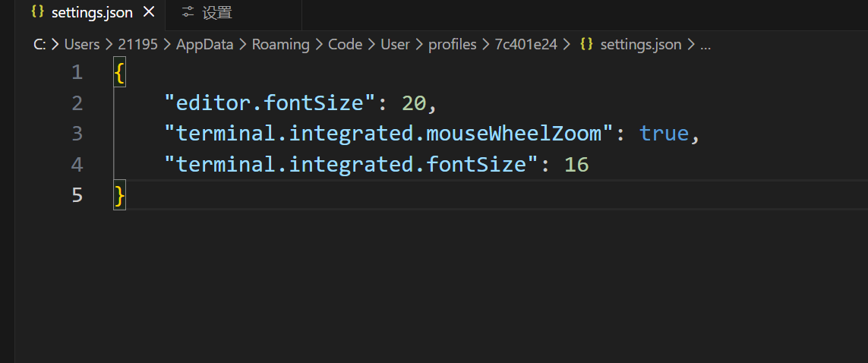Viewport: 868px width, 363px height.
Task: Click the closing brace on line 5
Action: point(119,194)
